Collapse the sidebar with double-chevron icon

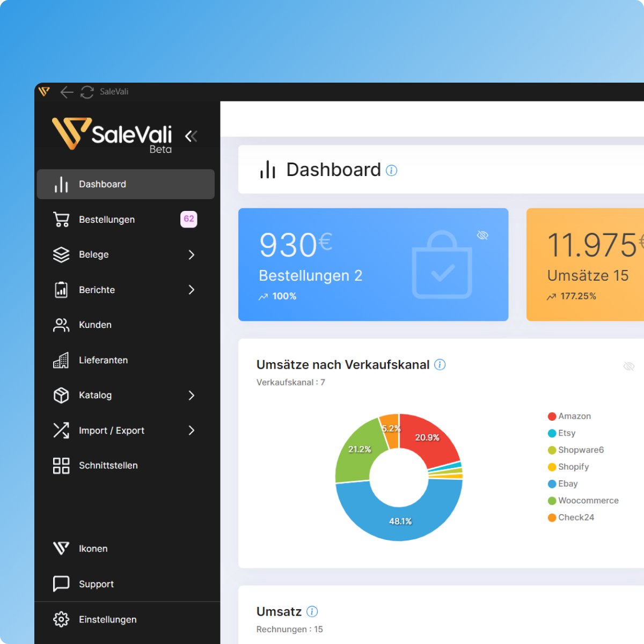tap(191, 136)
